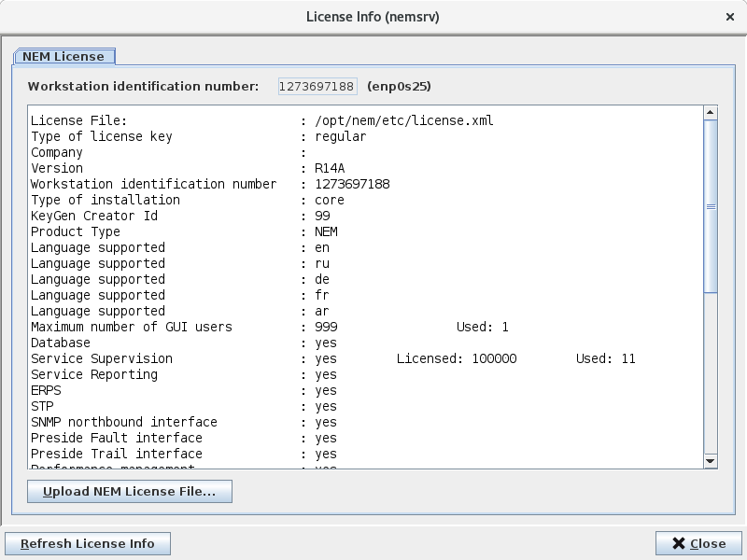Click the SNMP northbound interface line
747x560 pixels.
pyautogui.click(x=123, y=423)
